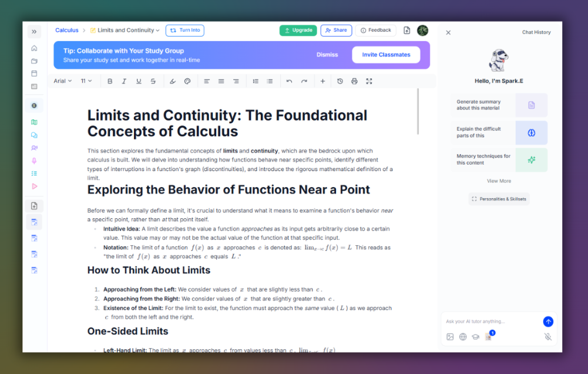Unmute the microphone in the chat panel

tap(548, 336)
